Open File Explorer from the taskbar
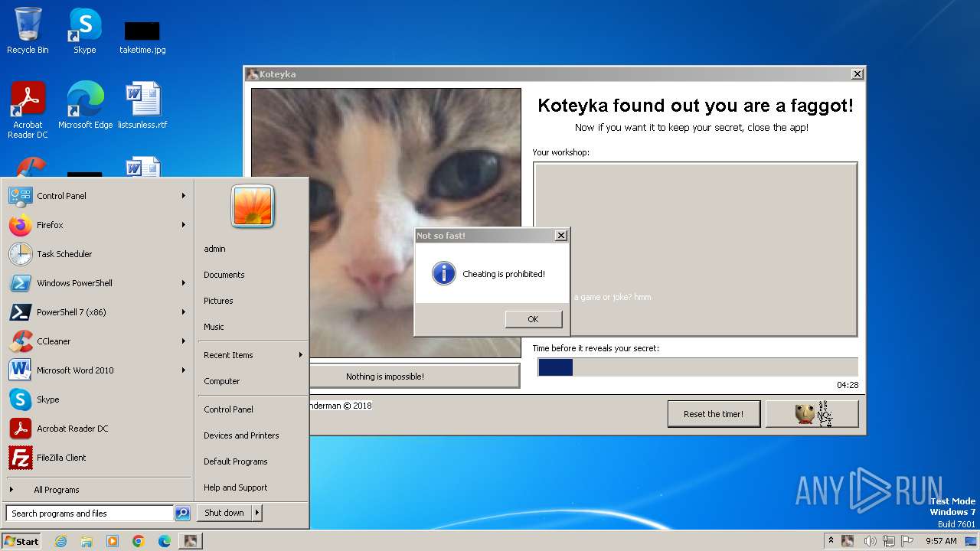The width and height of the screenshot is (980, 551). click(87, 541)
